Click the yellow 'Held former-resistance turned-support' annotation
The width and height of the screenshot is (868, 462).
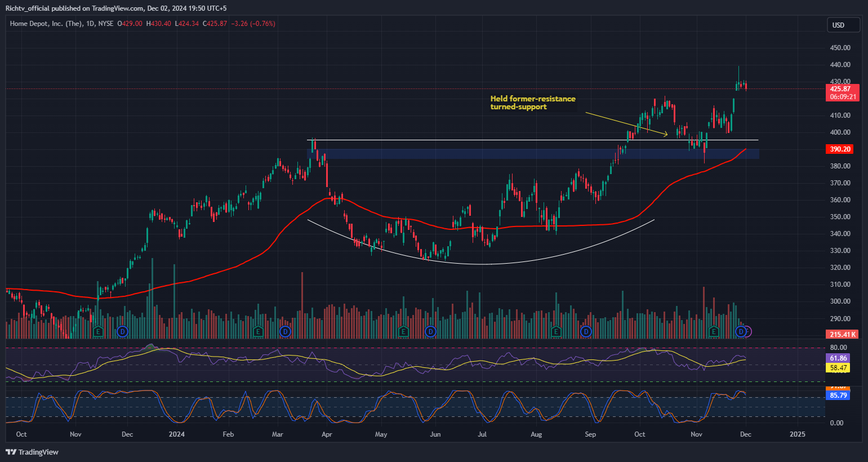[533, 103]
